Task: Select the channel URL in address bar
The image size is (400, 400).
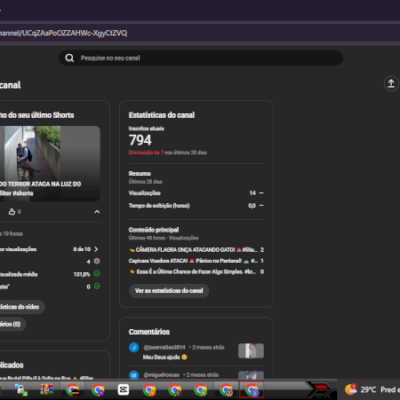Action: click(63, 33)
